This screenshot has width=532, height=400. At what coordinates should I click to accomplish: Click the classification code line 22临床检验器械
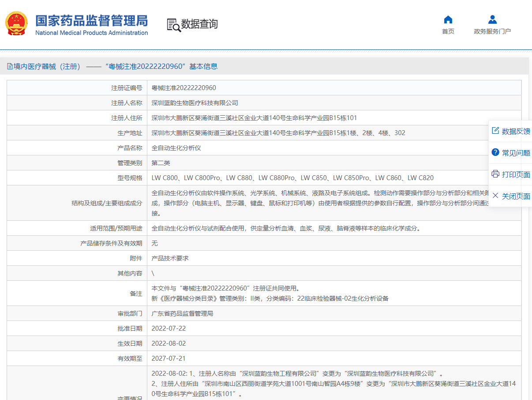coord(270,298)
